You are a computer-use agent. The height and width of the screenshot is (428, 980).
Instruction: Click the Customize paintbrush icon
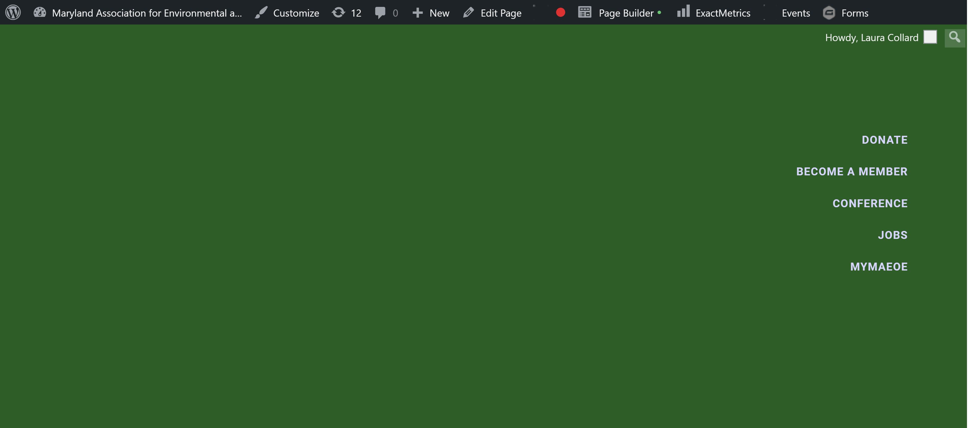click(261, 13)
